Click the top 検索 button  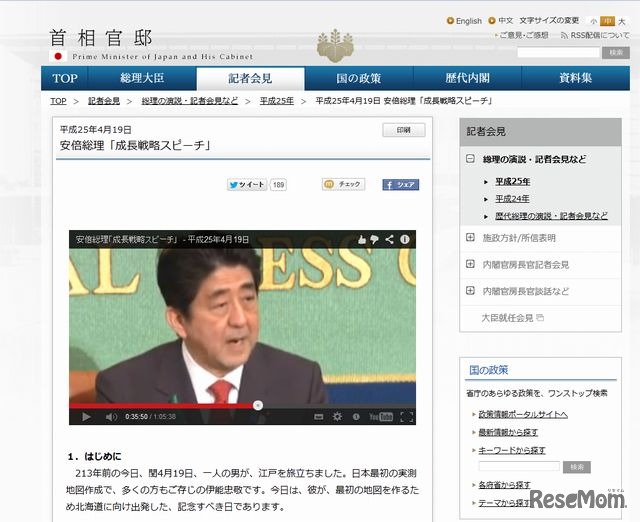[x=616, y=52]
